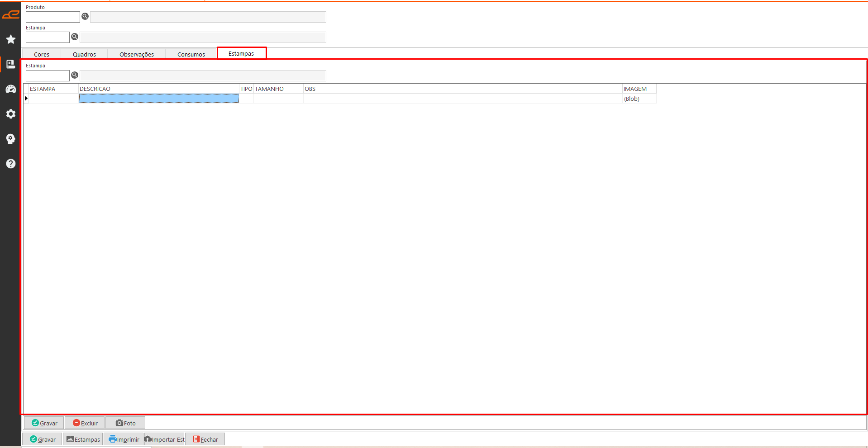Click the help question mark icon

(11, 164)
